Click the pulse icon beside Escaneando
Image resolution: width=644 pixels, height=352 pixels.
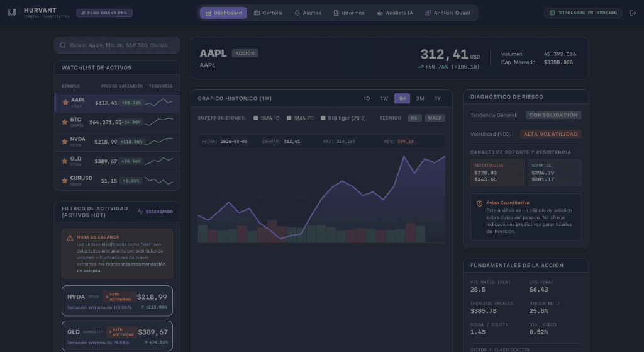click(x=140, y=212)
